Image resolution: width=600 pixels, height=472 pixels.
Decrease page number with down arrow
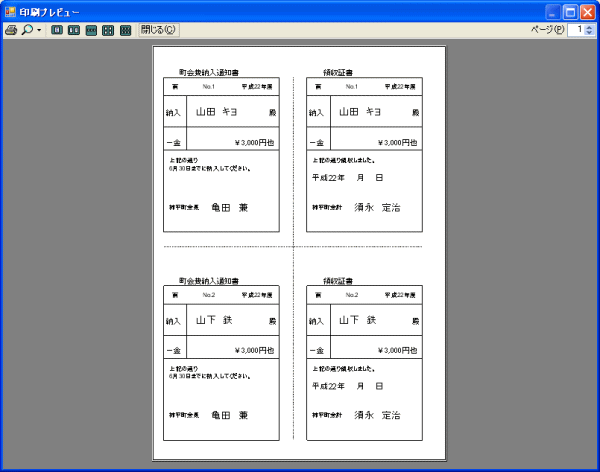pos(589,34)
